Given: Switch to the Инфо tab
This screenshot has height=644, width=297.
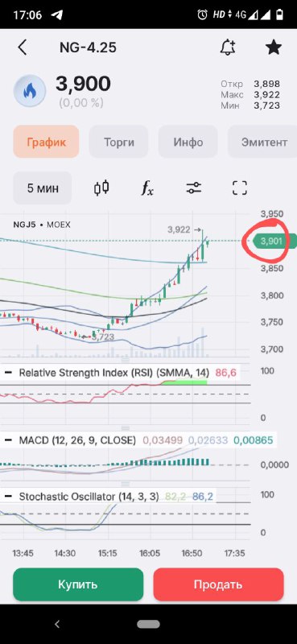Looking at the screenshot, I should [x=188, y=142].
